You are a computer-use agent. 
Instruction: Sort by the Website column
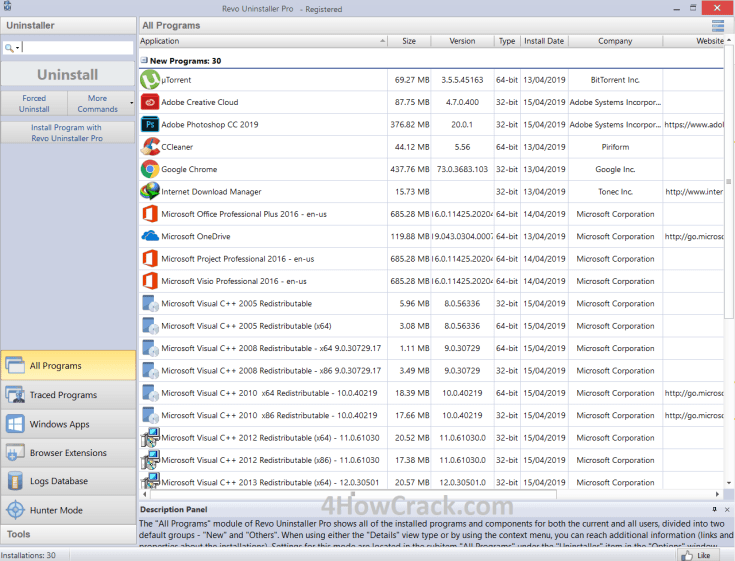coord(694,41)
